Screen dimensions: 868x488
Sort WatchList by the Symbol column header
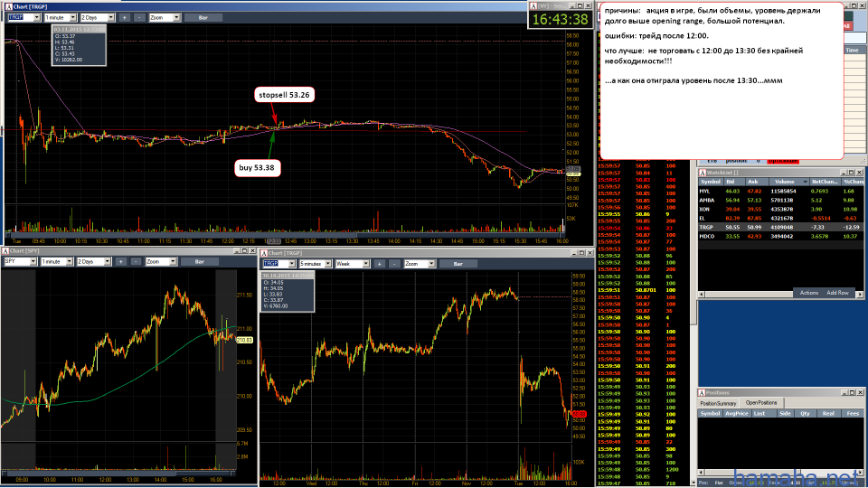tap(711, 182)
